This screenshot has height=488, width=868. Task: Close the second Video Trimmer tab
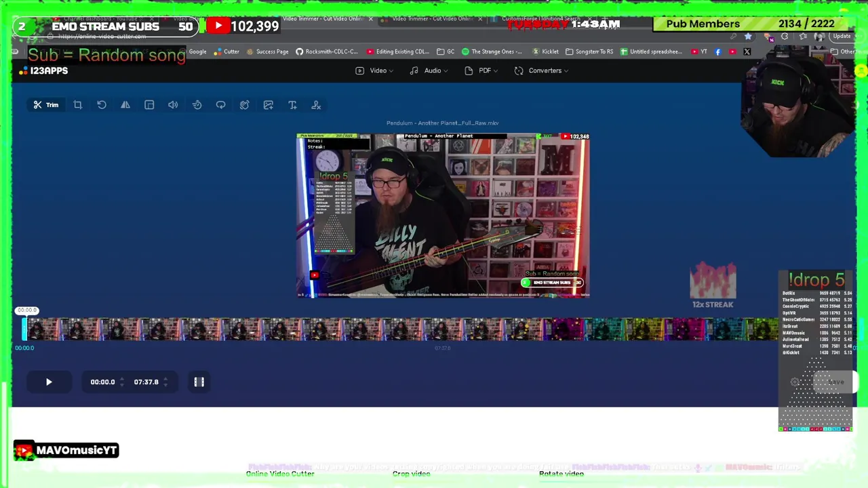click(x=480, y=19)
